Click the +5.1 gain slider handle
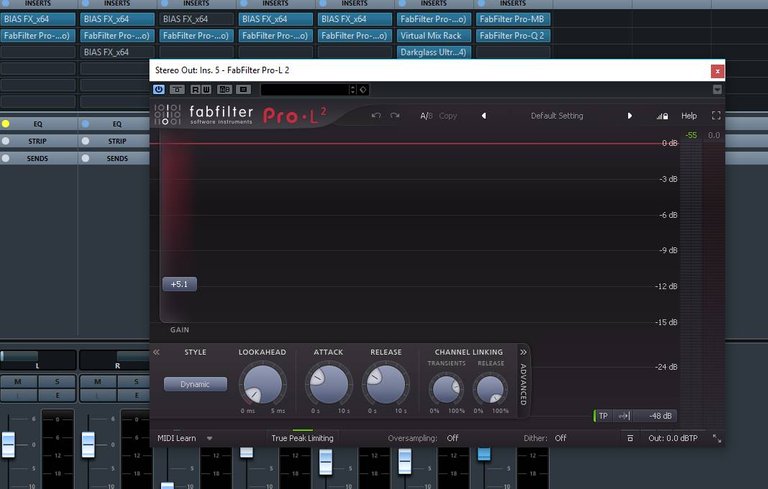768x489 pixels. click(x=179, y=284)
